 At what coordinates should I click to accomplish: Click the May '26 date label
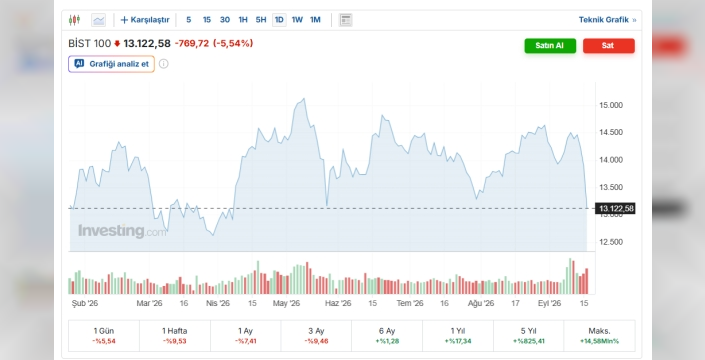click(x=286, y=303)
